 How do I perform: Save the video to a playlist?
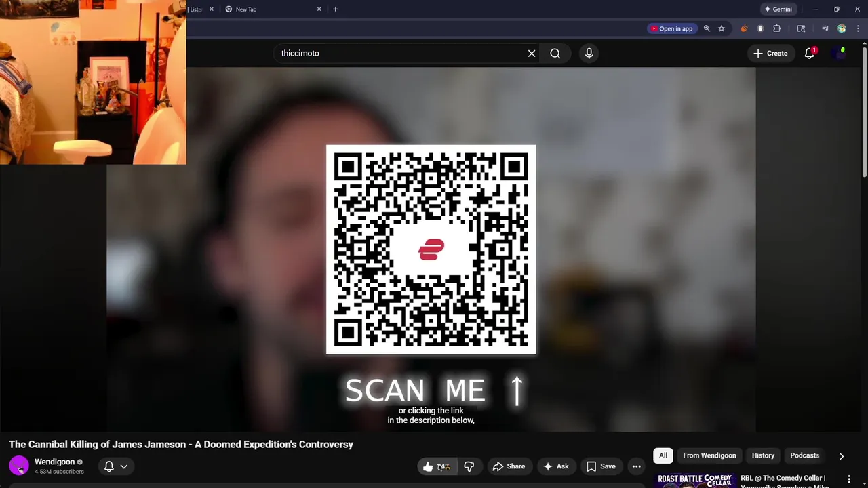point(601,466)
